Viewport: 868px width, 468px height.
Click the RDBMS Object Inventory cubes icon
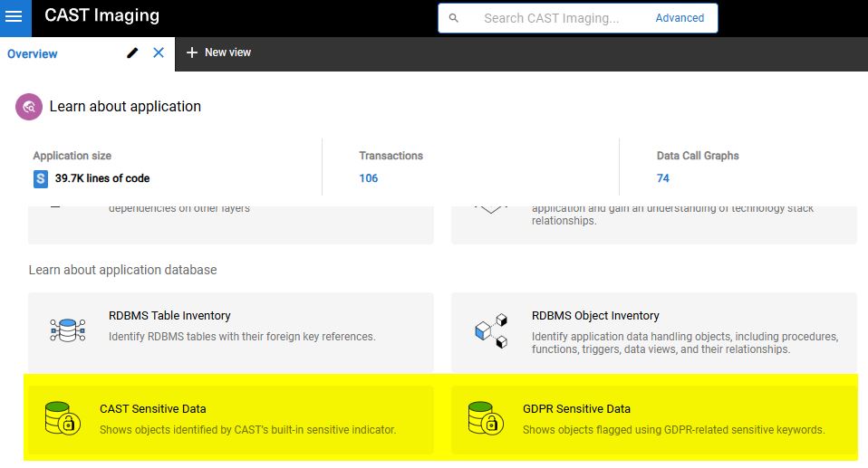click(x=490, y=331)
